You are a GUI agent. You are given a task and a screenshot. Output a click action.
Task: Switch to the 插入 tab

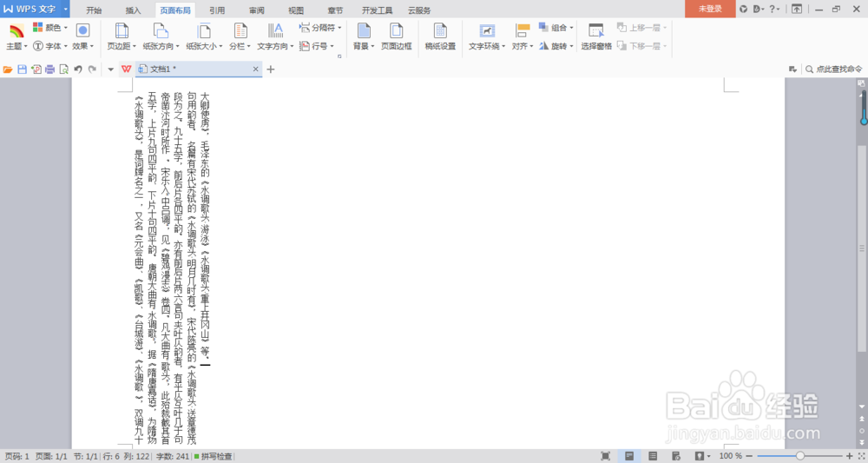(133, 10)
